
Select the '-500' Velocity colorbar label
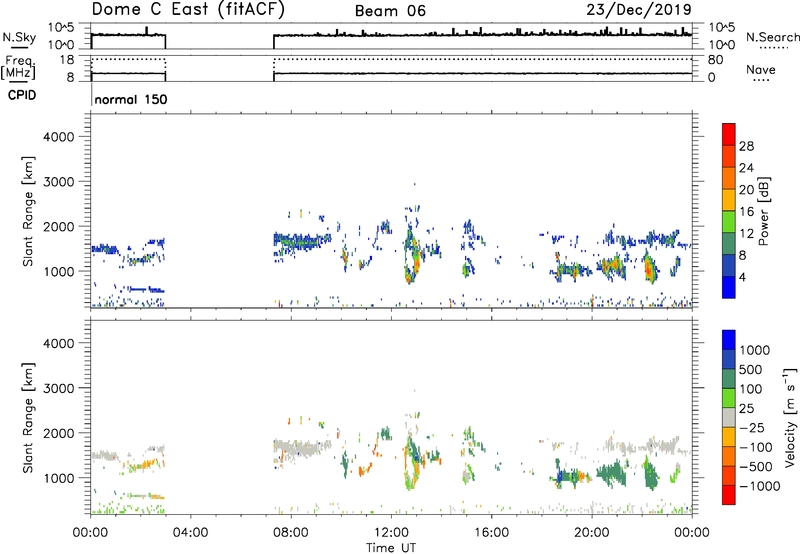755,467
